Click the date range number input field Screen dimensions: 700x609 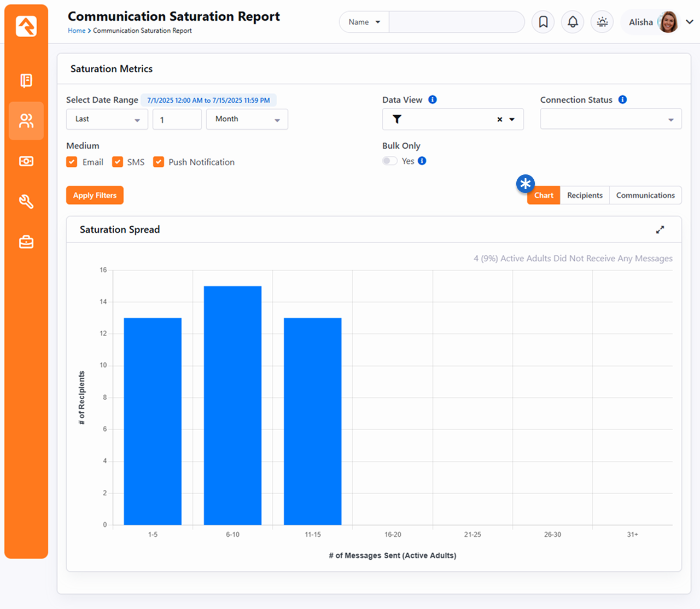pos(177,119)
